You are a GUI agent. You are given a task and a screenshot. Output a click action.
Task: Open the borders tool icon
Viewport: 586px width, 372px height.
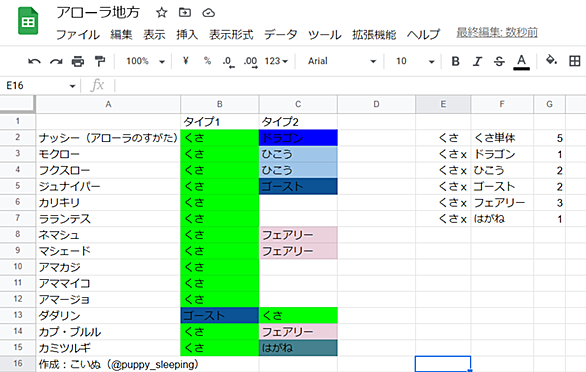coord(574,61)
